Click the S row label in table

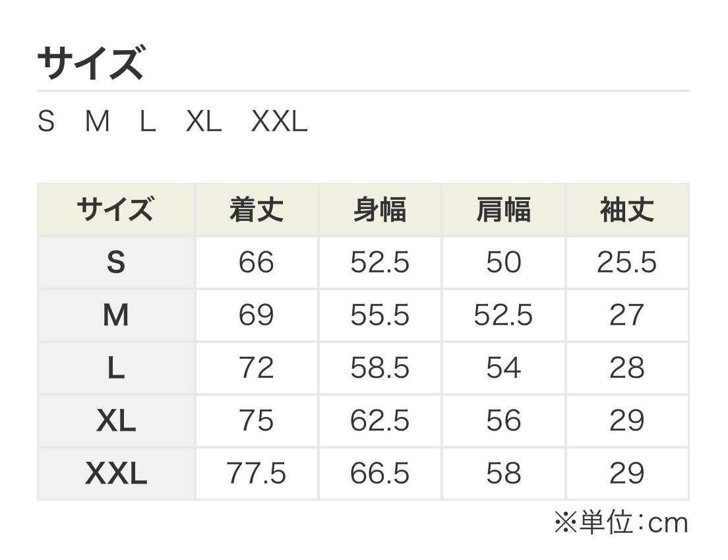[115, 263]
